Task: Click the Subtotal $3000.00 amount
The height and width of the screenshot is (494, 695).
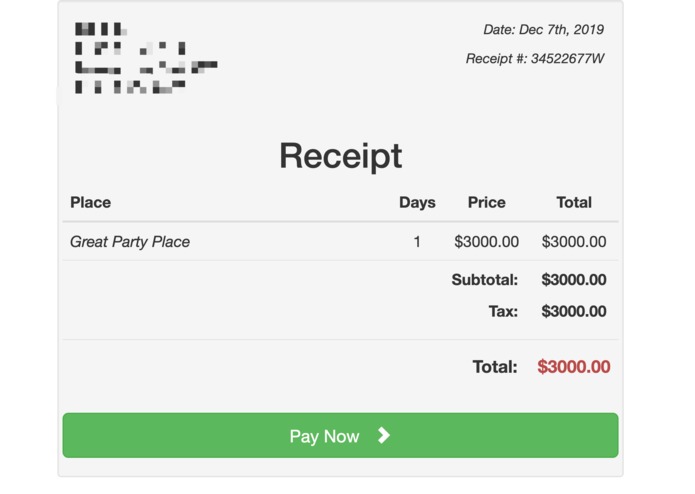Action: tap(574, 280)
